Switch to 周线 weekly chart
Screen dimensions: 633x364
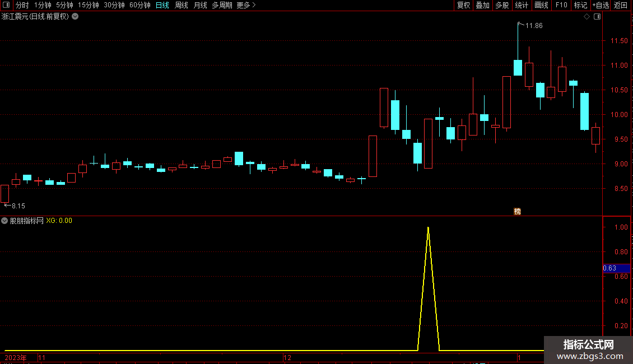[181, 5]
